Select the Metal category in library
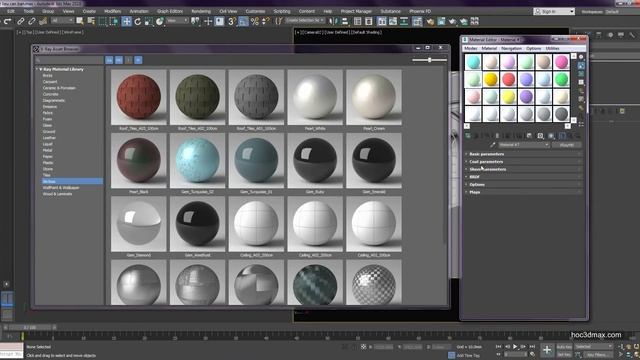640x360 pixels. coord(47,150)
